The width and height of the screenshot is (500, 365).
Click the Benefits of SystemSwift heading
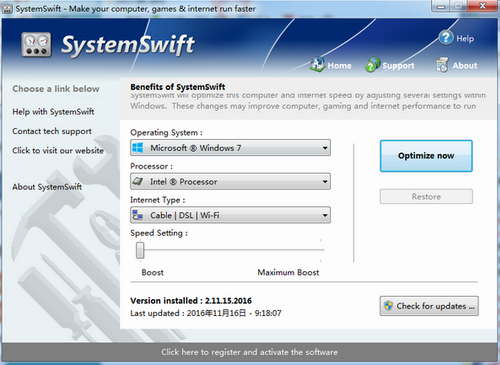pos(178,87)
